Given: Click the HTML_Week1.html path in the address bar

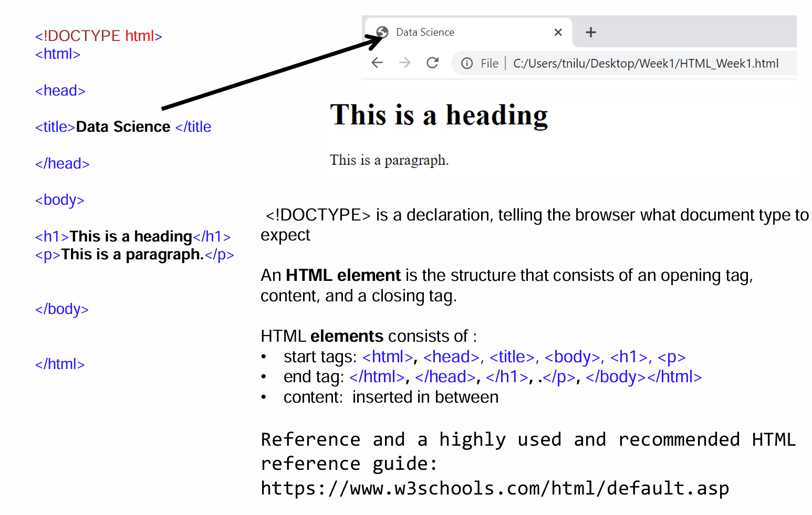Looking at the screenshot, I should pos(646,64).
